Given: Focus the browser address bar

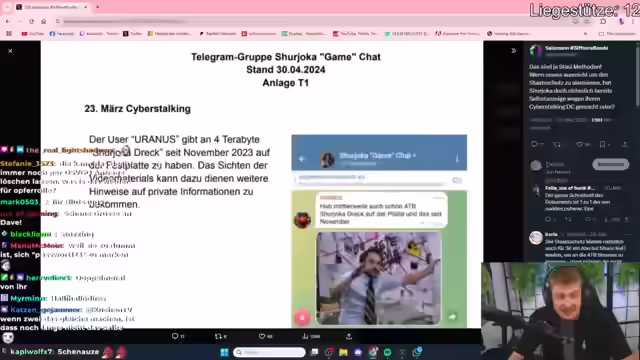Looking at the screenshot, I should (x=310, y=21).
